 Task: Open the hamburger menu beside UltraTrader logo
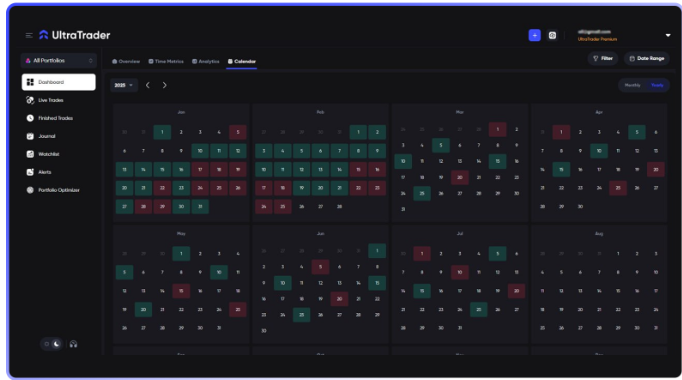29,36
